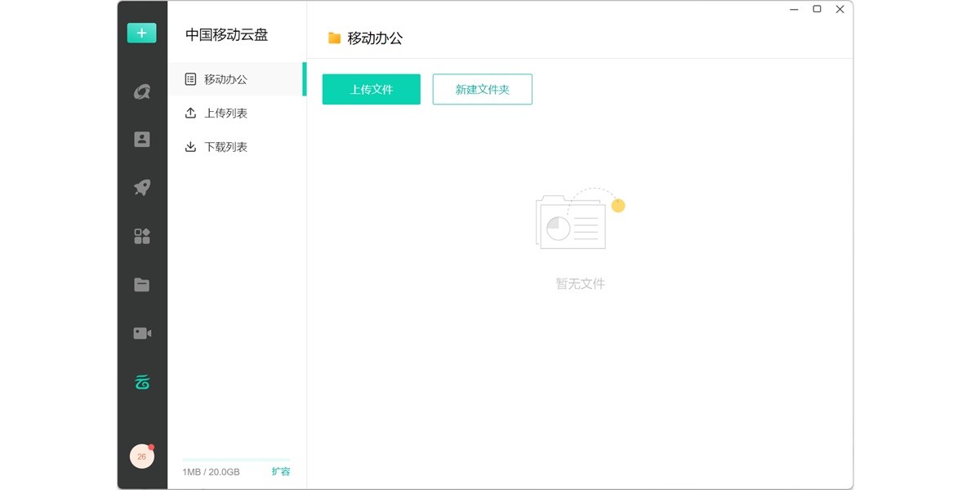
Task: Open the 上传列表 upload list
Action: (x=225, y=114)
